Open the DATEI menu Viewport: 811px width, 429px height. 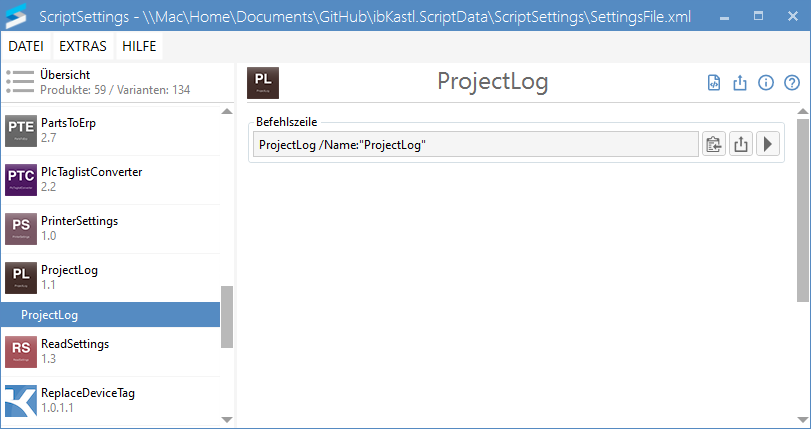tap(27, 46)
